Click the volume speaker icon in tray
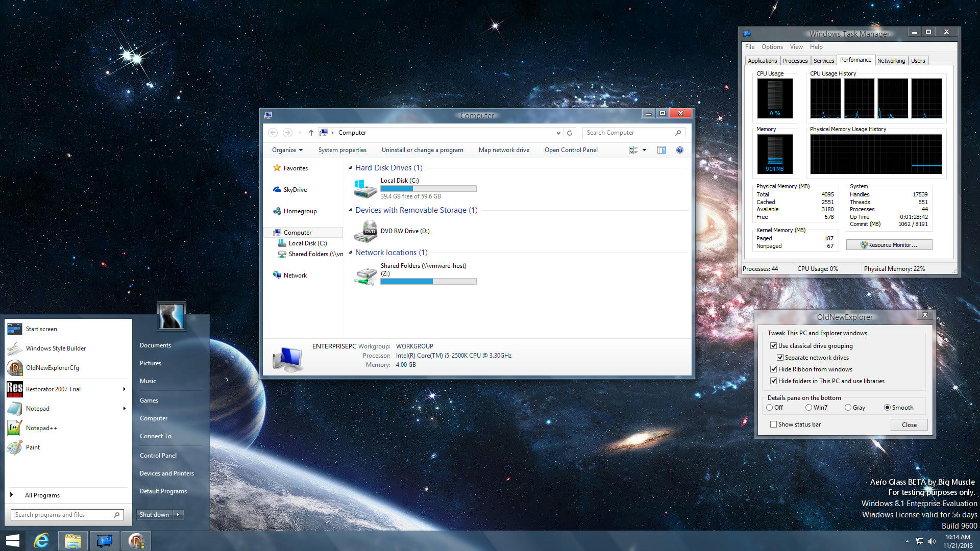 point(932,541)
